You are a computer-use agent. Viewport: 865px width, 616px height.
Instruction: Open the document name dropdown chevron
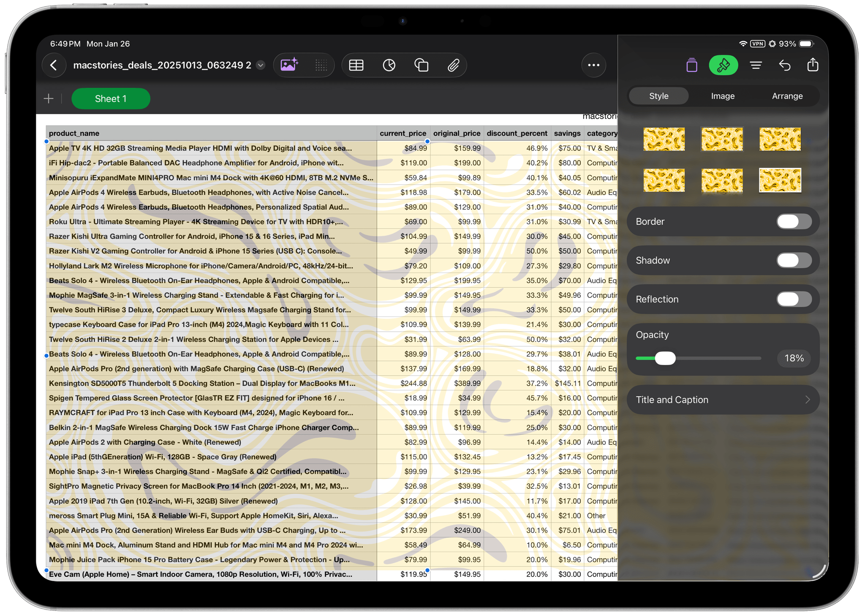(260, 65)
